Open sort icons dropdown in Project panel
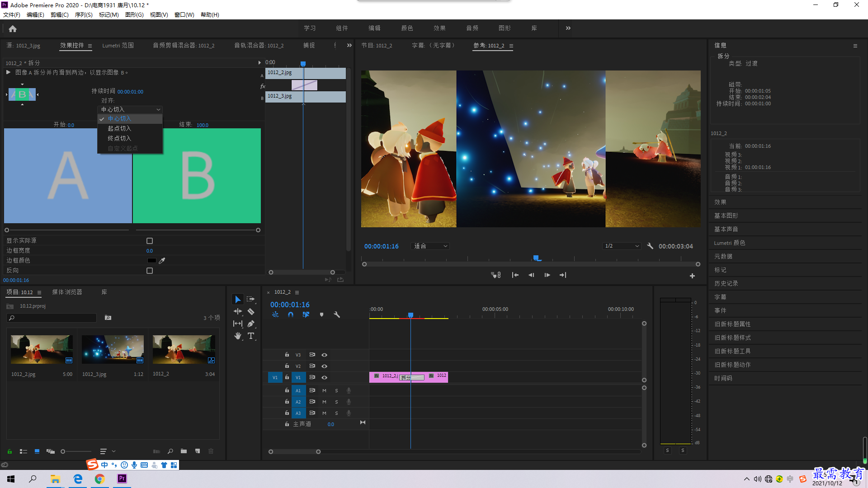This screenshot has height=488, width=868. click(108, 451)
